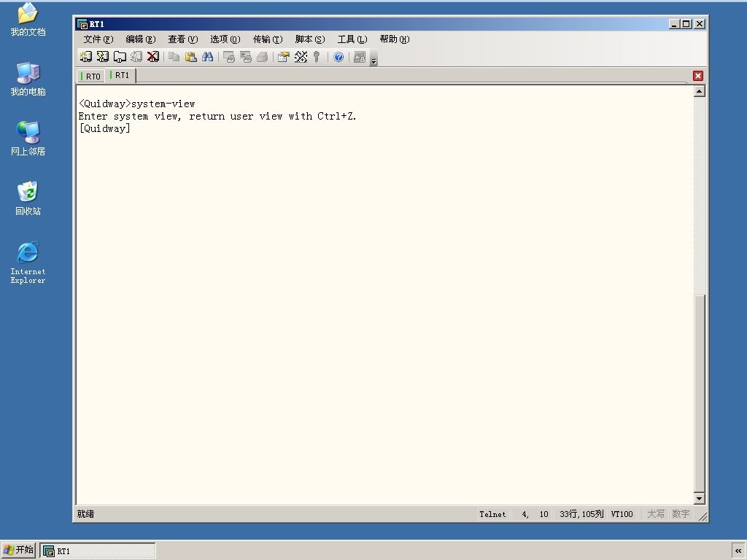Open Session Options from the toolbar

pos(284,57)
